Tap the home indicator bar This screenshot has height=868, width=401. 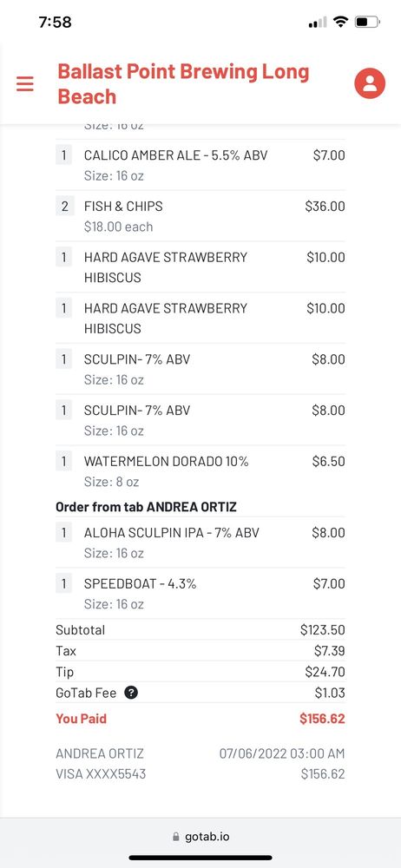coord(200,858)
